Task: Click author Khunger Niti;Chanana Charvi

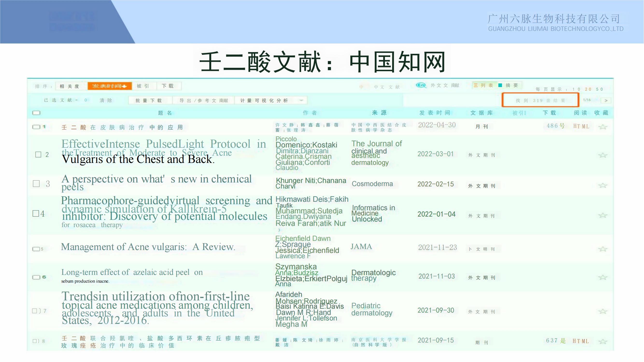Action: [x=311, y=183]
